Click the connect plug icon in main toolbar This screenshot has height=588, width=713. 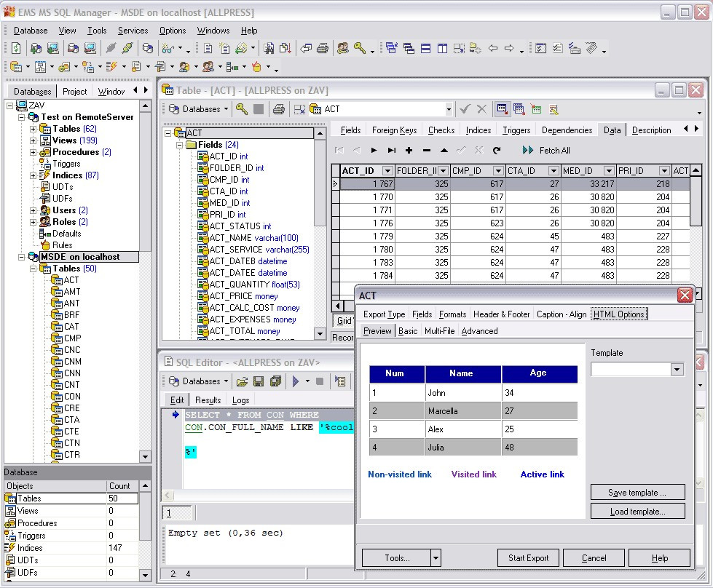pyautogui.click(x=111, y=48)
